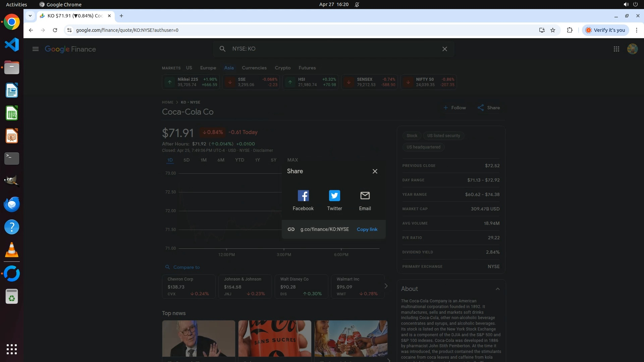
Task: Open Chrome tab search dropdown
Action: click(30, 16)
